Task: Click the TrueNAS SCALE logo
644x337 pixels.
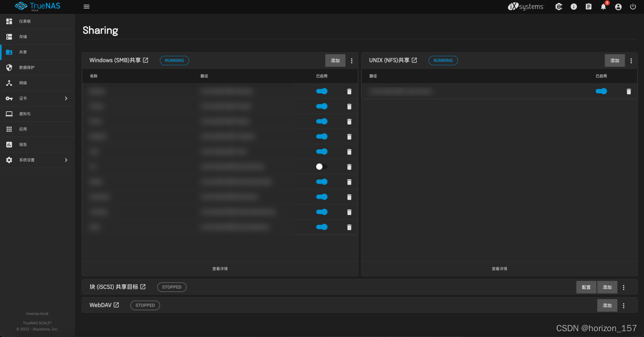Action: point(38,6)
